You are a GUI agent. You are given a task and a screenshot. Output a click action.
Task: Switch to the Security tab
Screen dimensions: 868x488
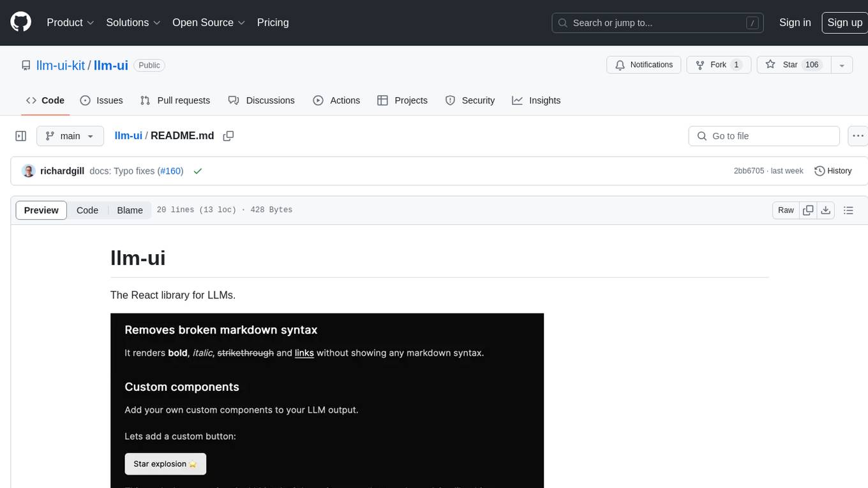tap(470, 100)
